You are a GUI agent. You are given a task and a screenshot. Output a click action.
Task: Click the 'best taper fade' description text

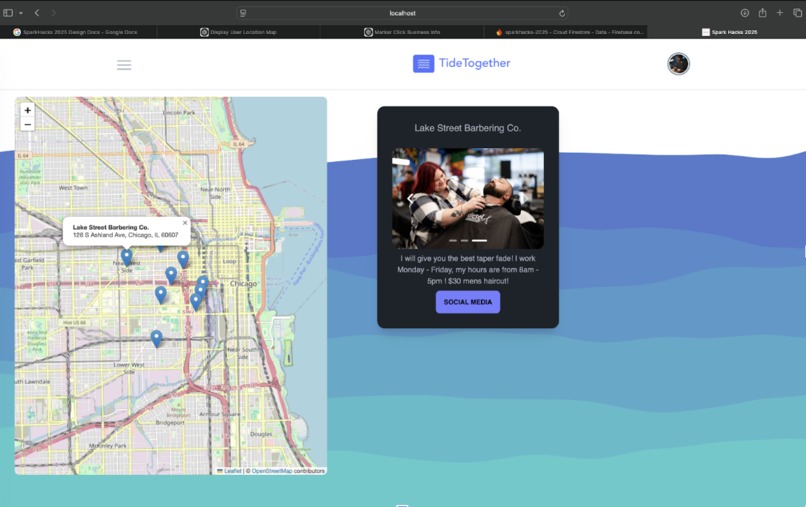point(468,269)
